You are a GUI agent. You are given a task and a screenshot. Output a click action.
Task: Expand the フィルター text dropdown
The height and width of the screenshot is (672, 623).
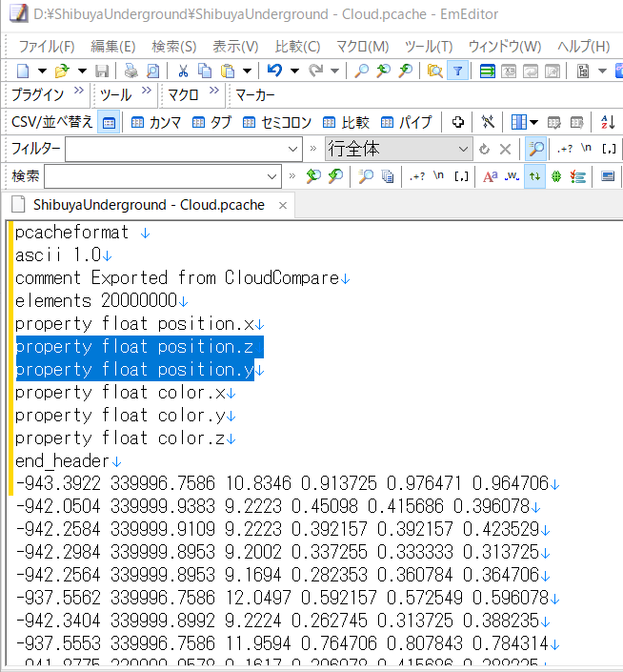coord(292,149)
